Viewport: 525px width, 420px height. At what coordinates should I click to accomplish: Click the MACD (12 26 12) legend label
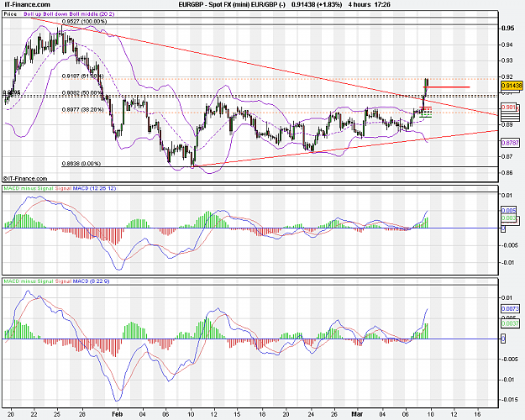(94, 188)
